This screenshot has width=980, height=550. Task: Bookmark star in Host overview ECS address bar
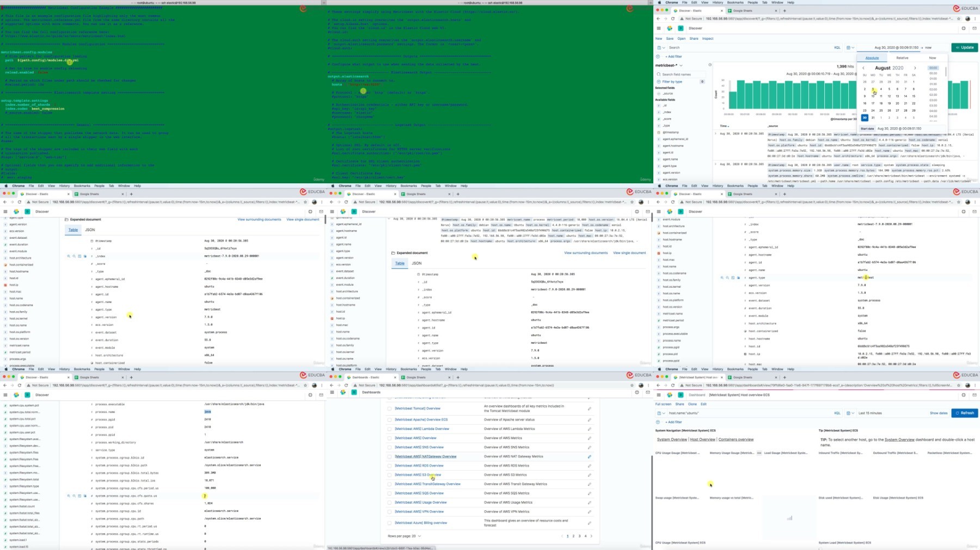click(x=959, y=385)
